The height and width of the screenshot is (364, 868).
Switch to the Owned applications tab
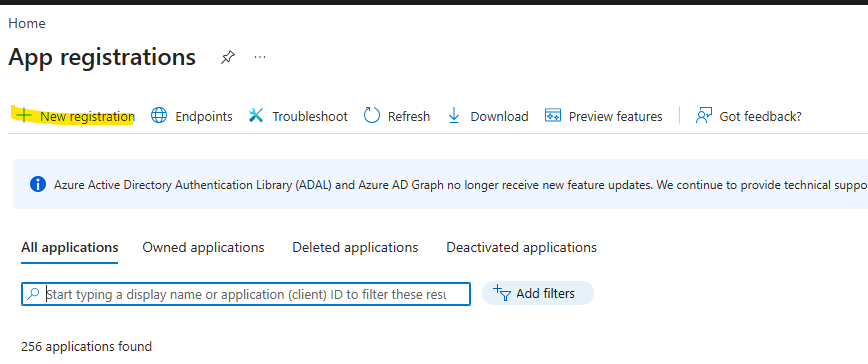point(203,247)
